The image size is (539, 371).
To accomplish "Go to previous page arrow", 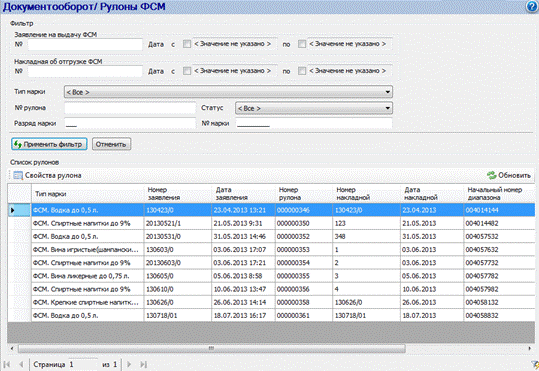I will (21, 364).
